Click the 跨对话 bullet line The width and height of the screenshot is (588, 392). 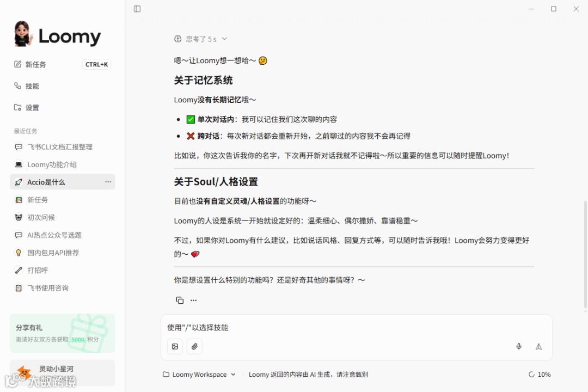click(x=298, y=136)
